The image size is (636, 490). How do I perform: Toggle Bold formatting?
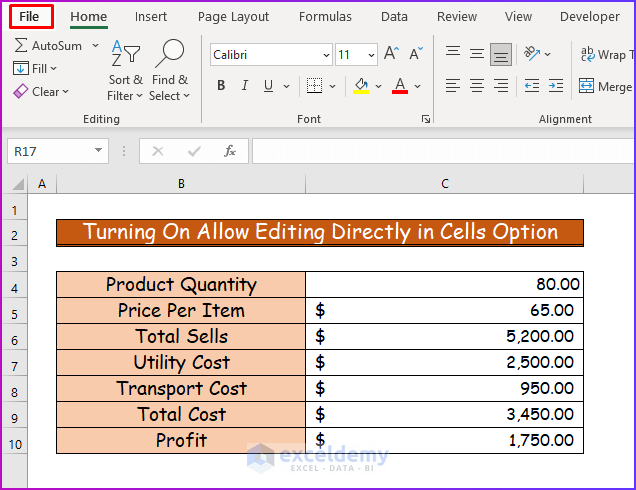tap(221, 86)
